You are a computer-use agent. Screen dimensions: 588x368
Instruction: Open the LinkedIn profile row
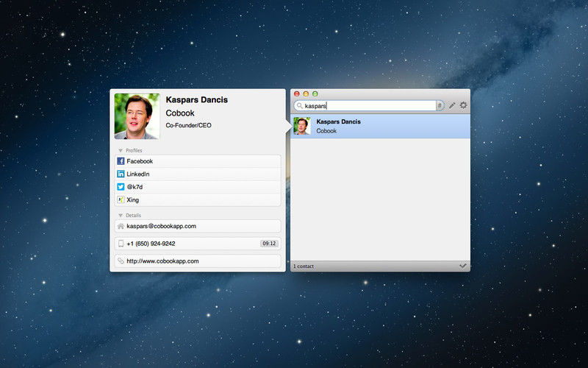coord(198,174)
